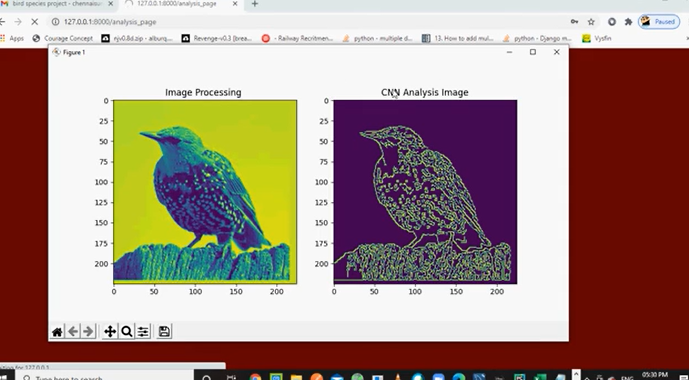Screen dimensions: 689x380
Task: Close the analysis_page browser tab
Action: click(x=235, y=4)
